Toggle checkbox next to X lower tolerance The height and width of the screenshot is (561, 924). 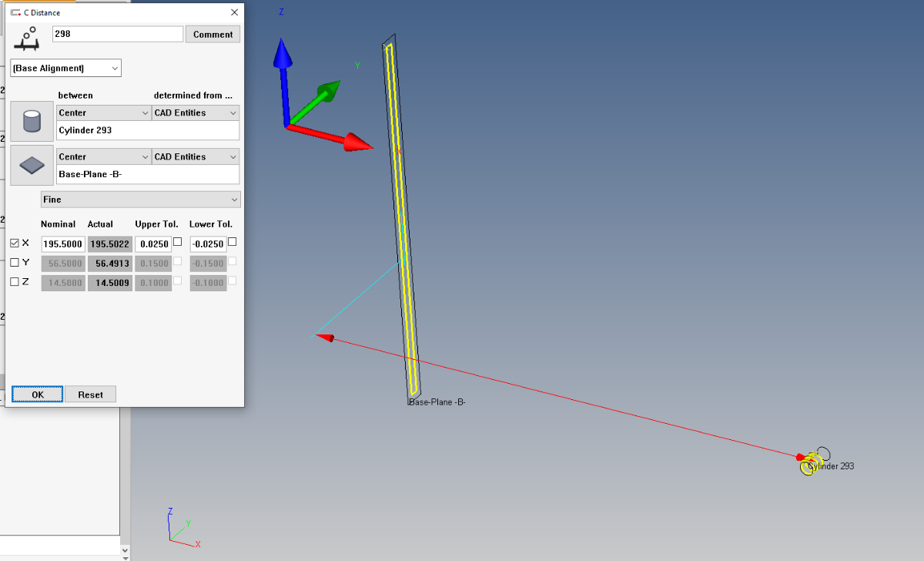(233, 241)
